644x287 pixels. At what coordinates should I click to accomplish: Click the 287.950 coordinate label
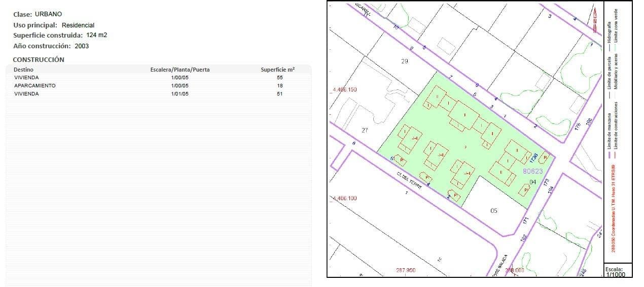[x=406, y=270]
